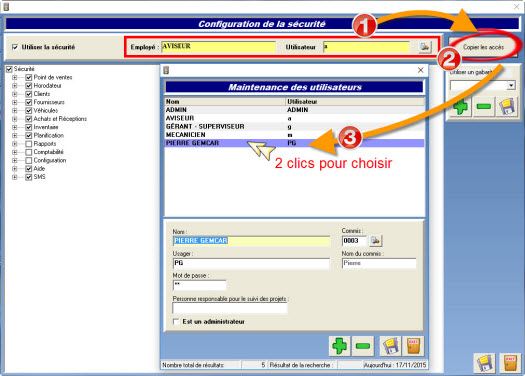Exit user maintenance with the door icon
525x376 pixels.
pos(413,346)
